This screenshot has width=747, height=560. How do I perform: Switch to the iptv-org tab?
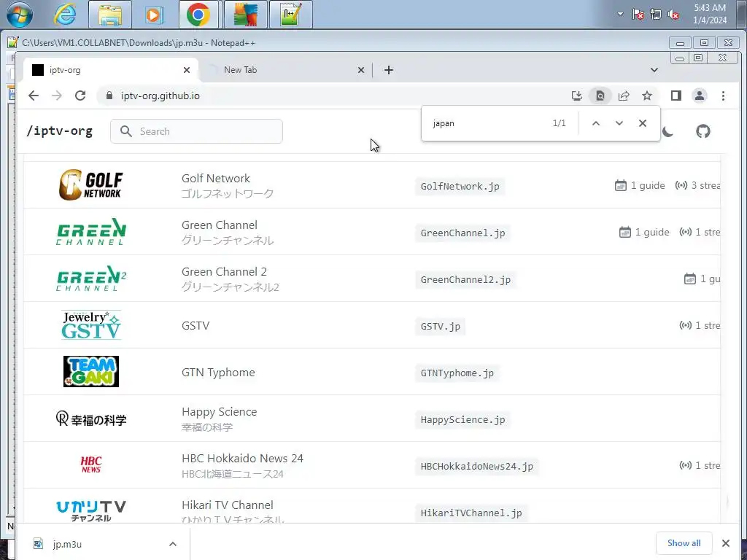pyautogui.click(x=111, y=70)
